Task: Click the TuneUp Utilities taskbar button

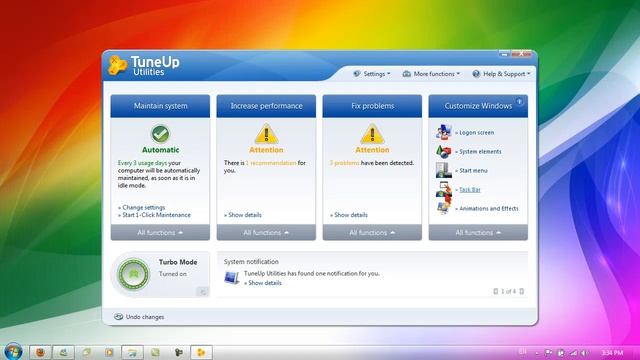Action: tap(201, 352)
